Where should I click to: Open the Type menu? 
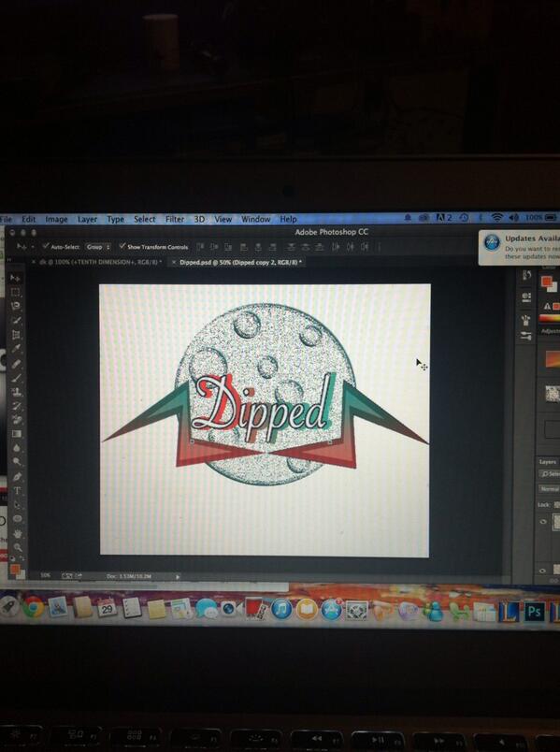pos(116,219)
